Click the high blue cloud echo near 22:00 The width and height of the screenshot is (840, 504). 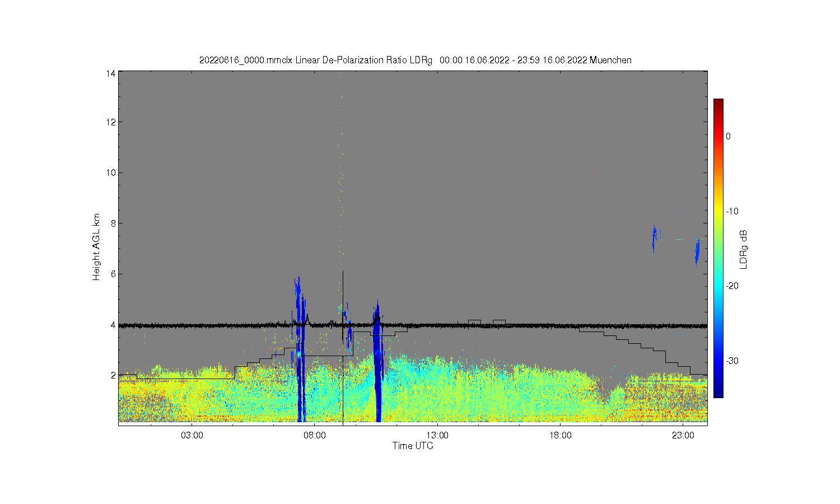tap(654, 239)
